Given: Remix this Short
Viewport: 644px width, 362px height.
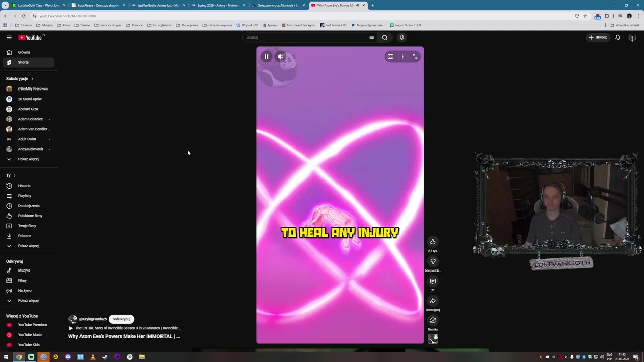Looking at the screenshot, I should (433, 320).
